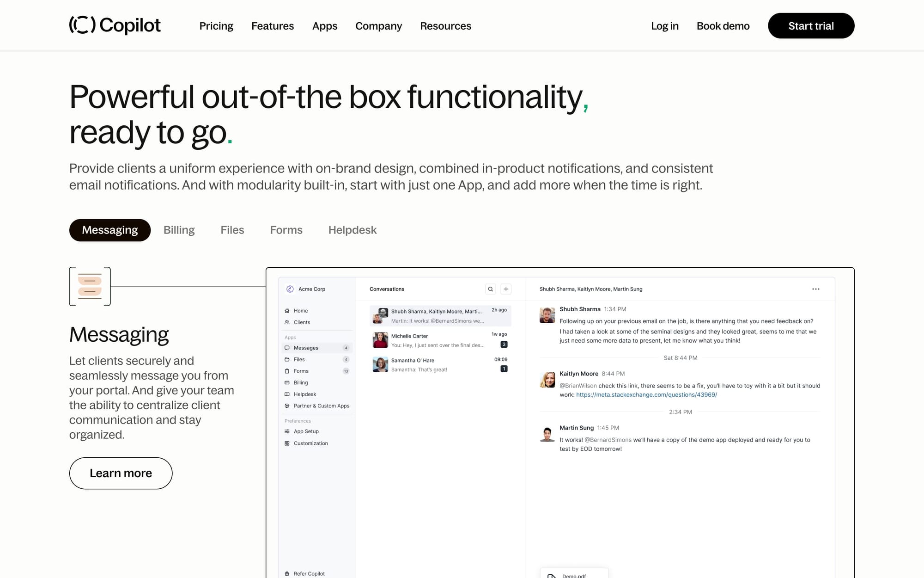This screenshot has height=578, width=924.
Task: Open the Company menu in the navigation bar
Action: [378, 26]
